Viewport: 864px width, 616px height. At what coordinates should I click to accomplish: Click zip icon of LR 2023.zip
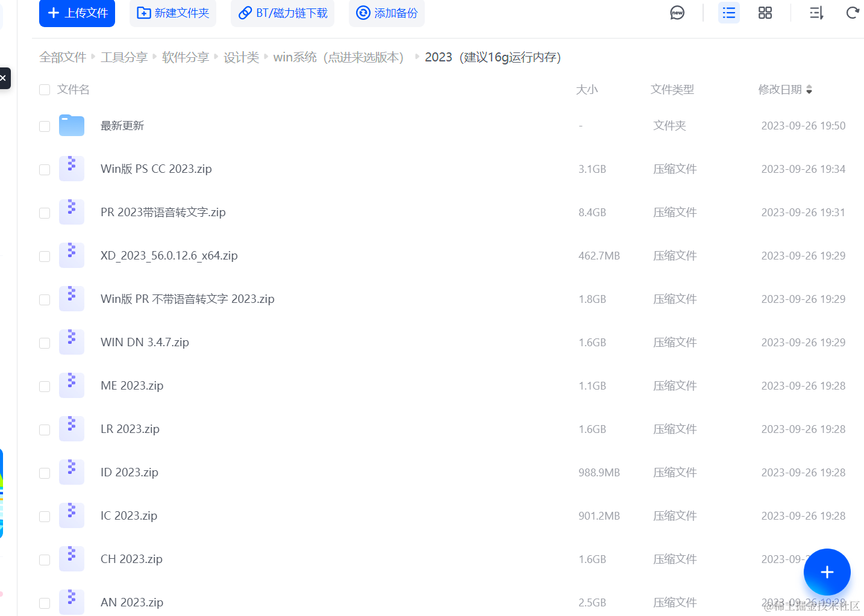click(x=72, y=429)
